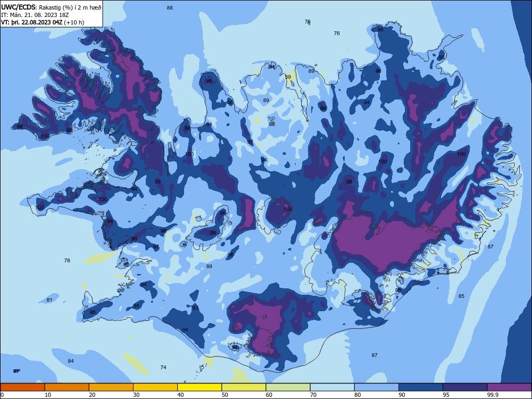Click the humidity value 85 on map
532x399 pixels.
click(x=461, y=296)
